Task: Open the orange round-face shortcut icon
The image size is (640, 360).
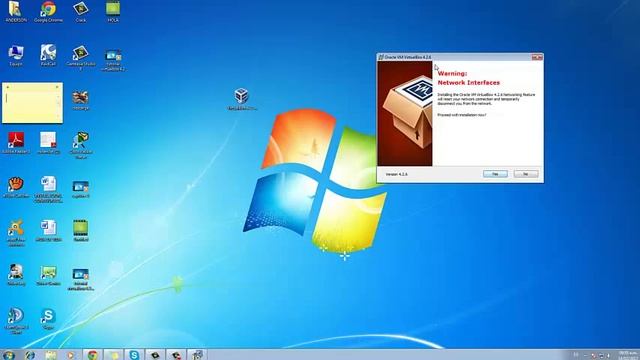Action: tap(16, 188)
